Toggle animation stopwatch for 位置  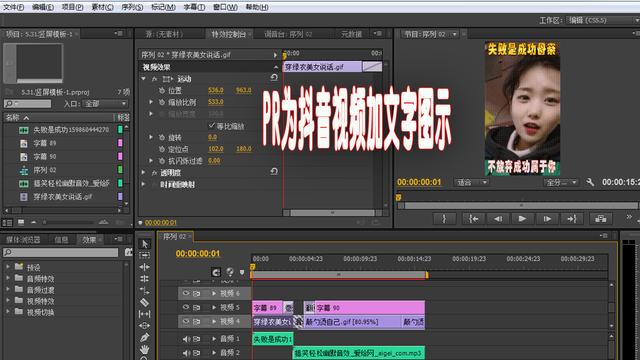pos(162,90)
